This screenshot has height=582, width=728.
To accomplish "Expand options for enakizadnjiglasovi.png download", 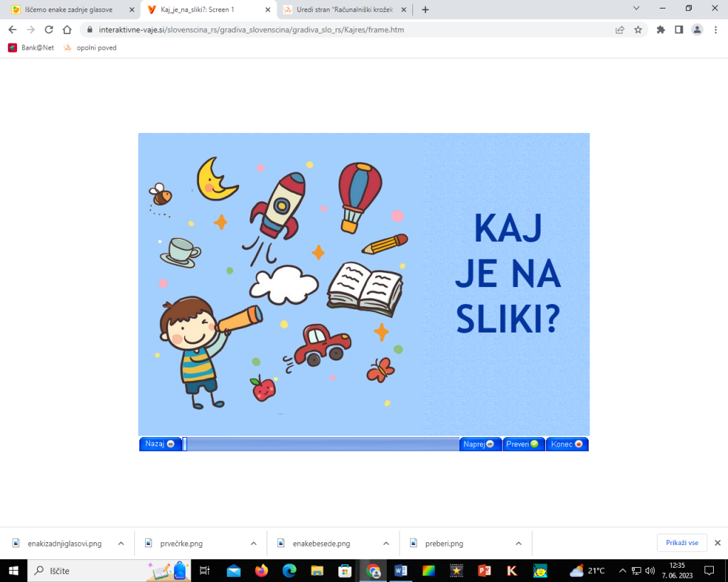I will pyautogui.click(x=121, y=544).
